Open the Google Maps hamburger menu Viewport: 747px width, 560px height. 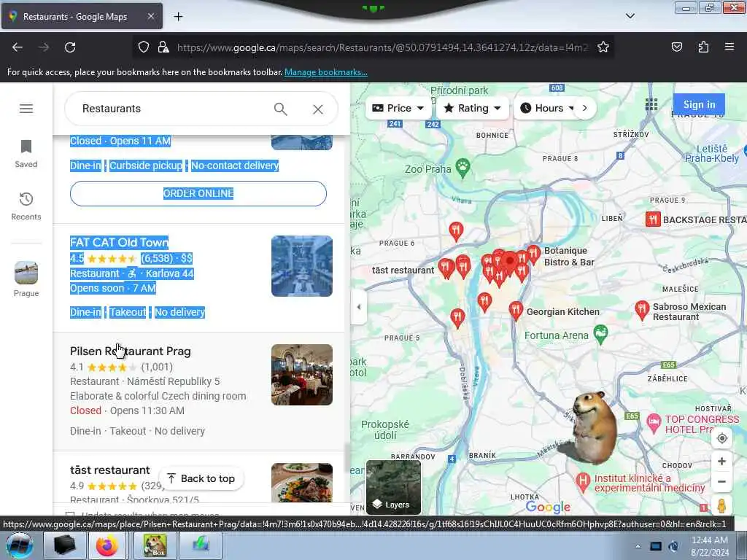tap(26, 109)
